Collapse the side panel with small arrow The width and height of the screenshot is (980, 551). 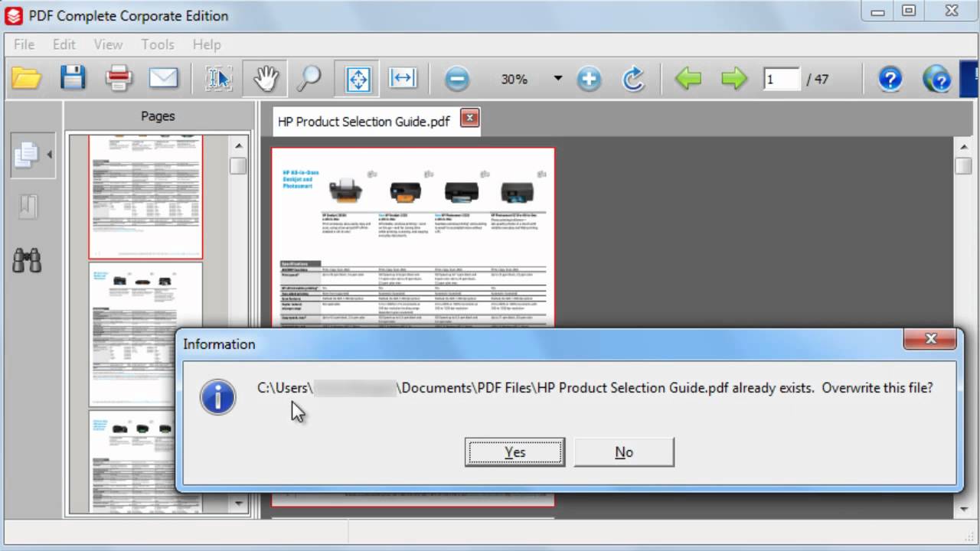click(x=49, y=155)
